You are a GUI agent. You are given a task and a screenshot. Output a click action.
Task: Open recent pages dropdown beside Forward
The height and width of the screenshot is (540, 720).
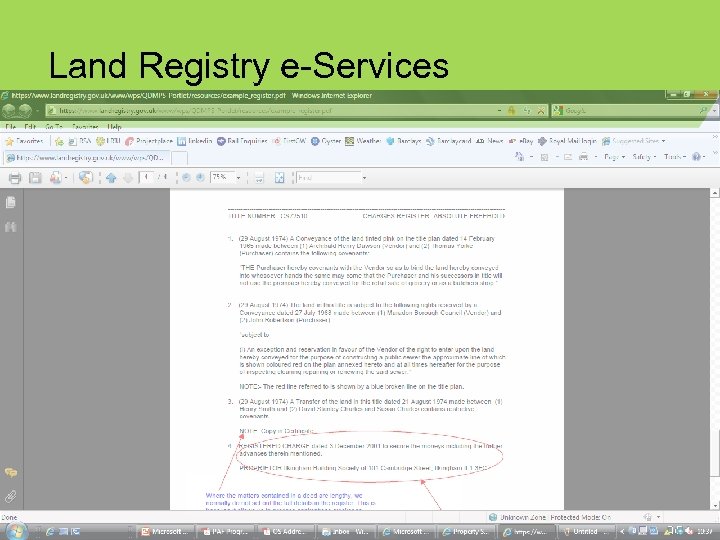[x=37, y=111]
